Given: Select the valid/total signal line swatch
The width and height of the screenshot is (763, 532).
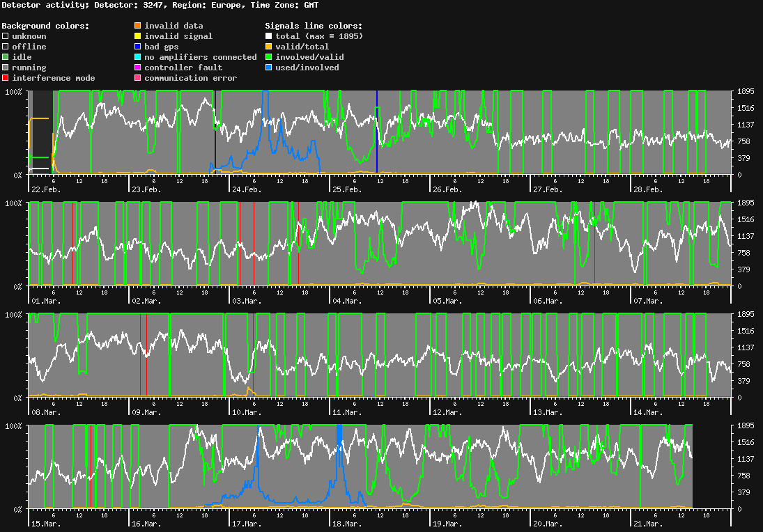Looking at the screenshot, I should pyautogui.click(x=269, y=47).
